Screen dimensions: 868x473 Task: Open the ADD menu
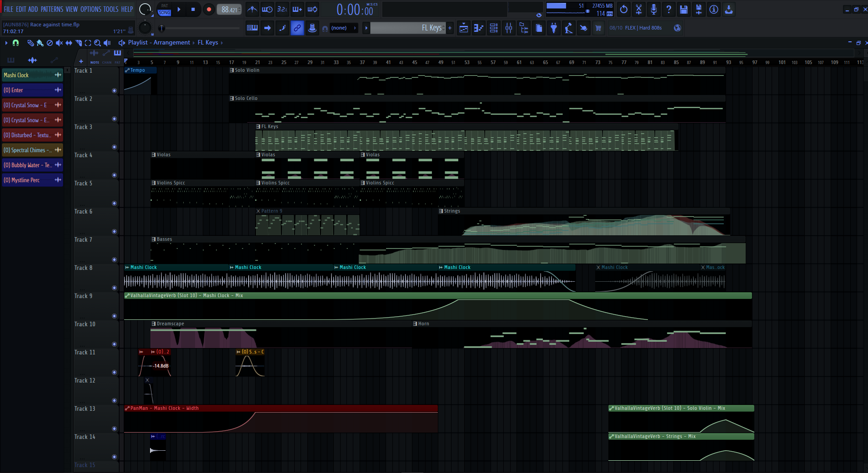pyautogui.click(x=33, y=9)
